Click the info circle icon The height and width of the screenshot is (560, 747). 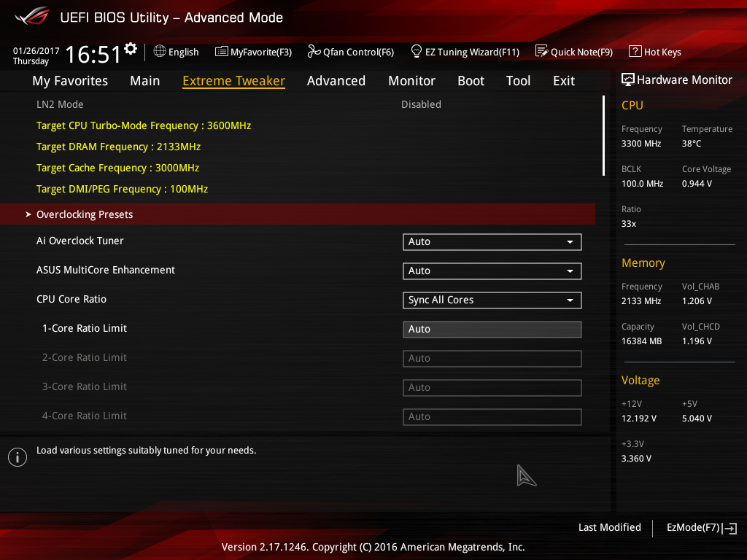click(x=18, y=457)
